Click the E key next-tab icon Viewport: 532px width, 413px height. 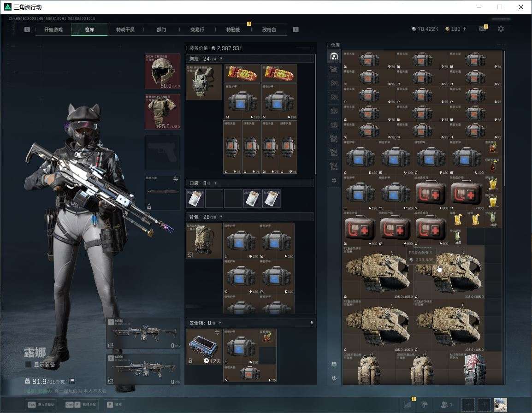[296, 29]
